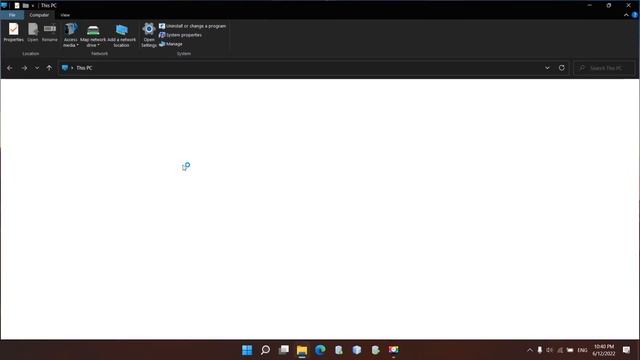Expand the address bar history dropdown
This screenshot has width=640, height=360.
tap(547, 68)
